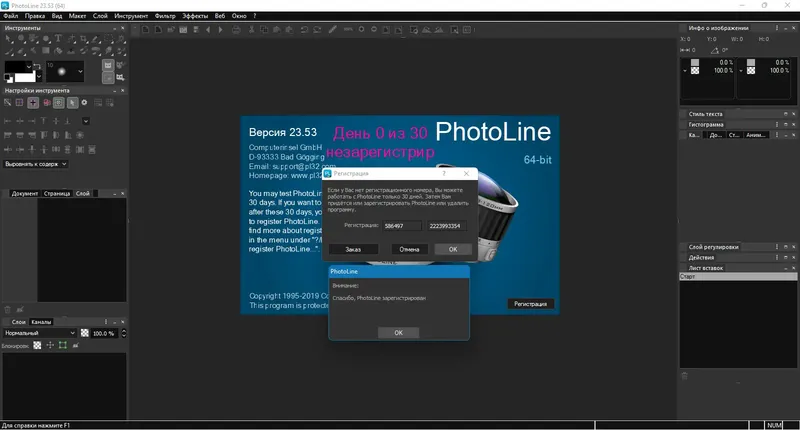Click the New Document toolbar icon
This screenshot has width=800, height=430.
pos(145,30)
